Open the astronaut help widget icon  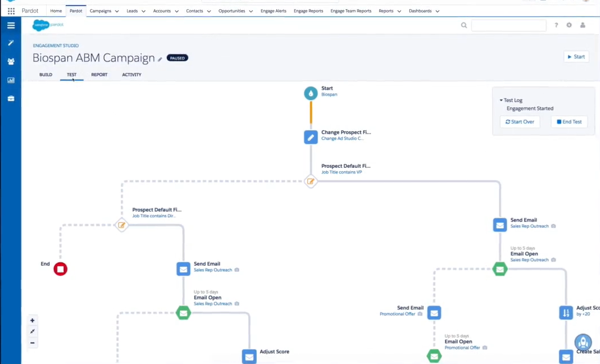[x=583, y=341]
